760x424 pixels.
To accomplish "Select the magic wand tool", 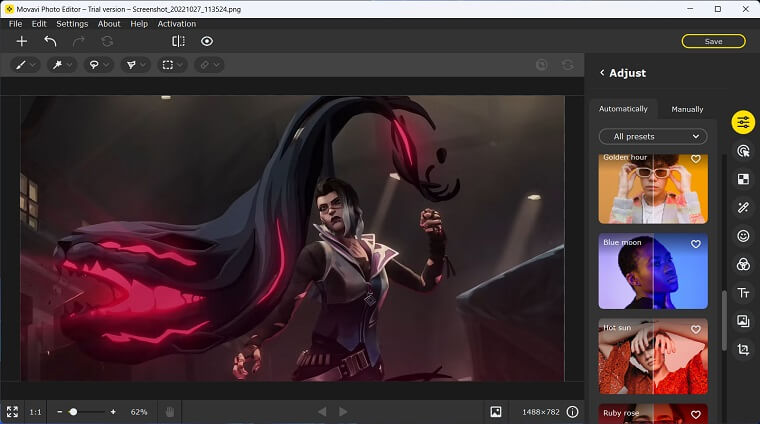I will point(57,65).
